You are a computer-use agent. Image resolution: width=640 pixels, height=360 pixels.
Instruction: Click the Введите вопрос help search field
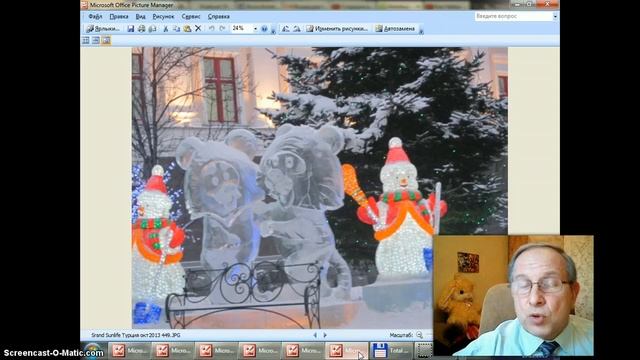513,16
